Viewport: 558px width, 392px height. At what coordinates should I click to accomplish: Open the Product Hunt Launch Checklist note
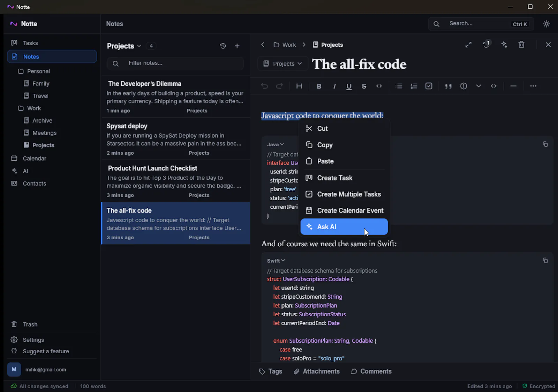pos(175,181)
